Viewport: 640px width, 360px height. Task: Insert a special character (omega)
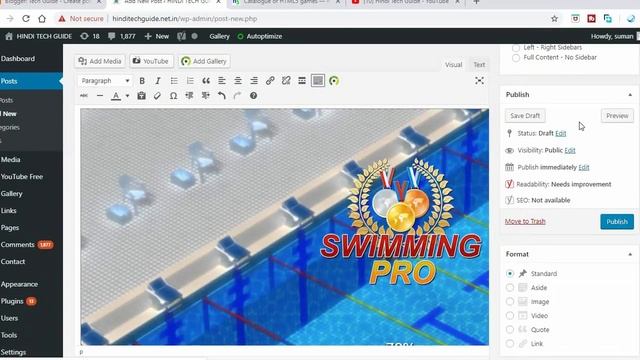tap(173, 96)
